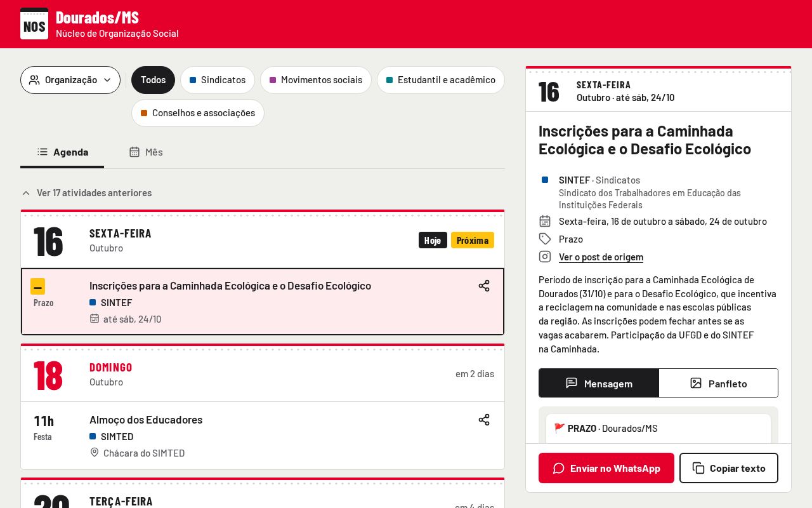Click the yellow Prazo deadline icon

[x=37, y=286]
